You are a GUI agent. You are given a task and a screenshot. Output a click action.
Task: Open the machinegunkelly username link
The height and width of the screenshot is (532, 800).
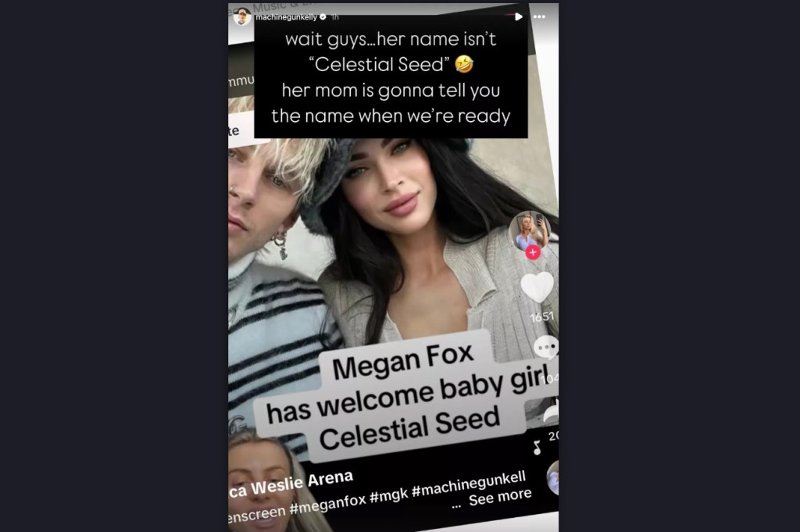coord(286,17)
